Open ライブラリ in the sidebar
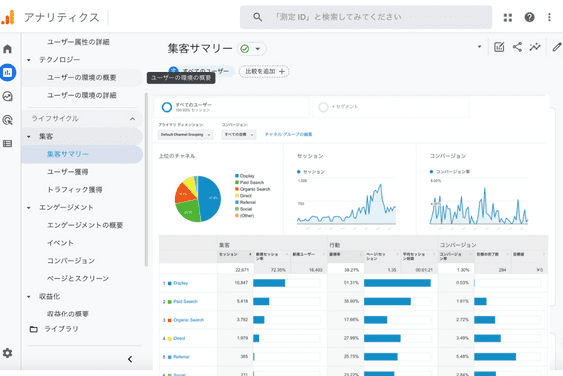 [61, 329]
